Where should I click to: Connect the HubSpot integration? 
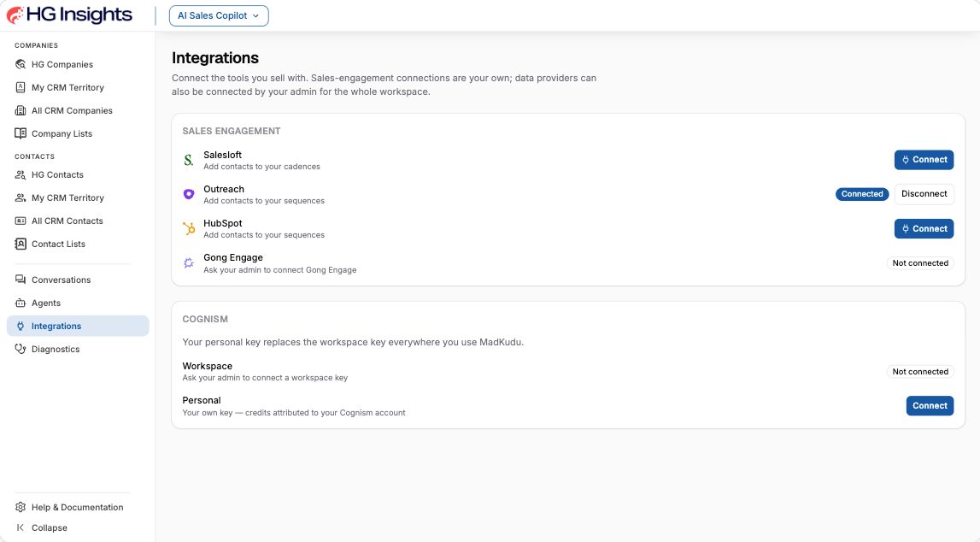(924, 229)
